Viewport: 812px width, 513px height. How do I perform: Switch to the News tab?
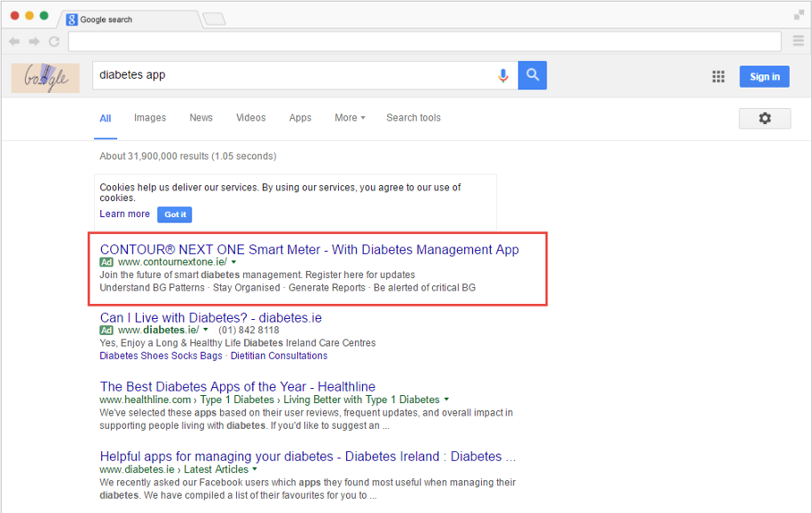201,118
